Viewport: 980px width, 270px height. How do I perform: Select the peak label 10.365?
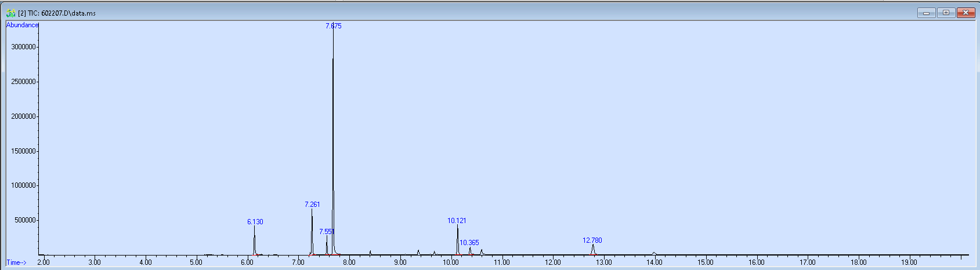click(x=469, y=243)
